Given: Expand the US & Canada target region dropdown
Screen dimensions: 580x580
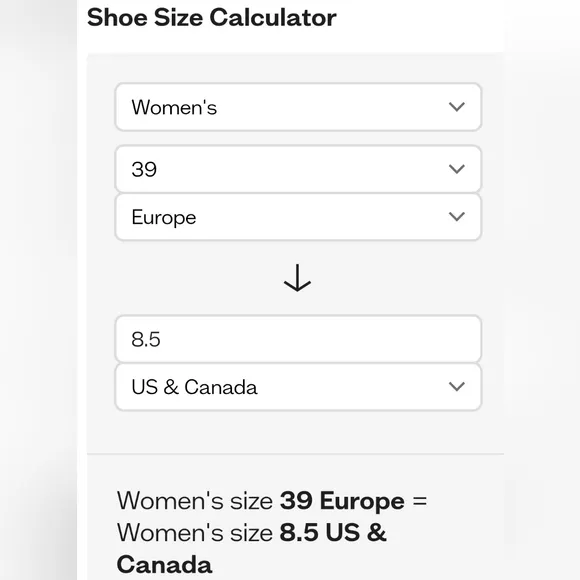Looking at the screenshot, I should click(x=298, y=387).
